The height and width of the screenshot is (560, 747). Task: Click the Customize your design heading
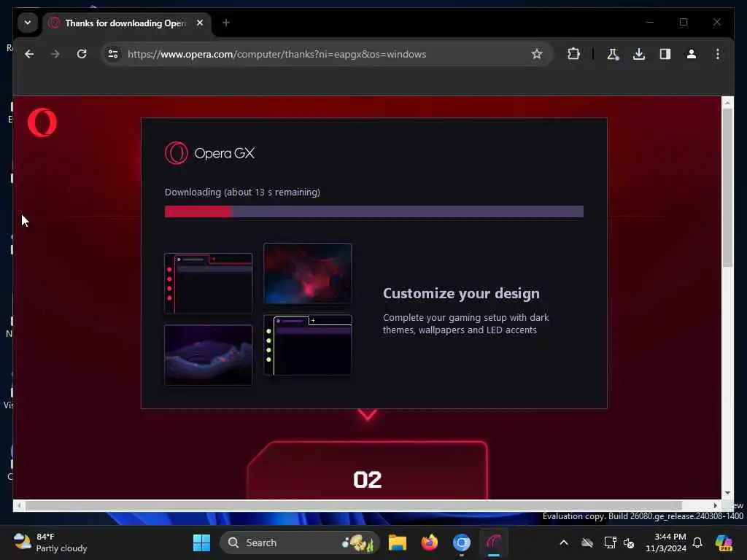(x=461, y=293)
